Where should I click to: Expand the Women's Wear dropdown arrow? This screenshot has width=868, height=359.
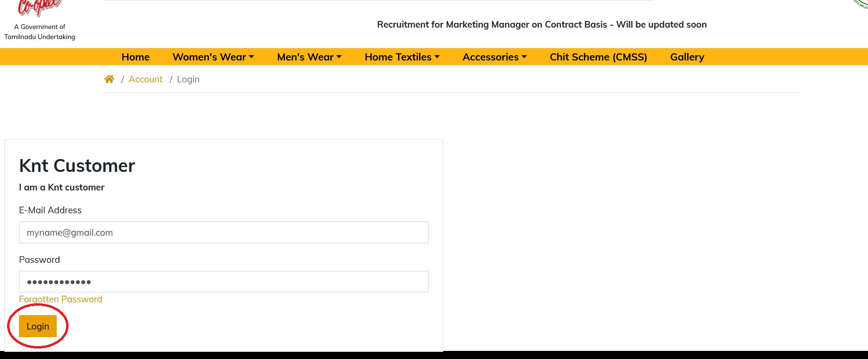251,57
